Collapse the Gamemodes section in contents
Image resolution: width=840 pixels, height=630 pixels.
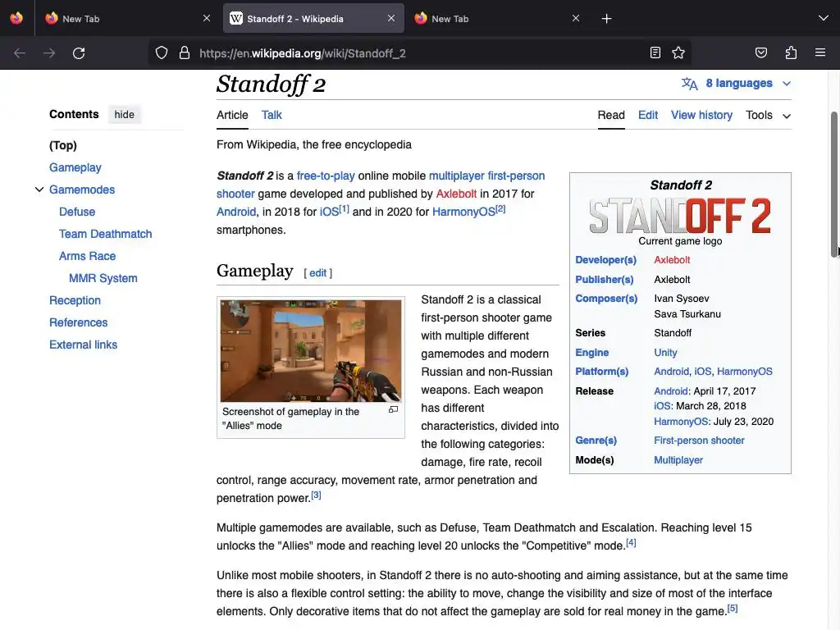click(x=39, y=189)
